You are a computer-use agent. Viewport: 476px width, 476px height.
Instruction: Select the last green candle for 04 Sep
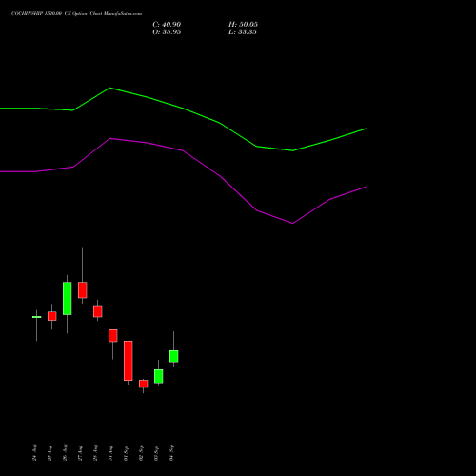click(x=173, y=356)
